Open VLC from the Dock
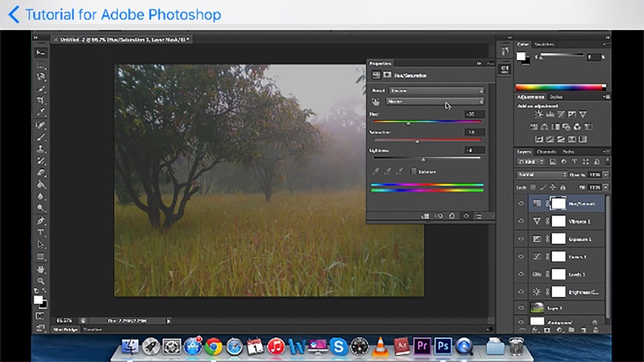This screenshot has width=644, height=362. pos(380,347)
